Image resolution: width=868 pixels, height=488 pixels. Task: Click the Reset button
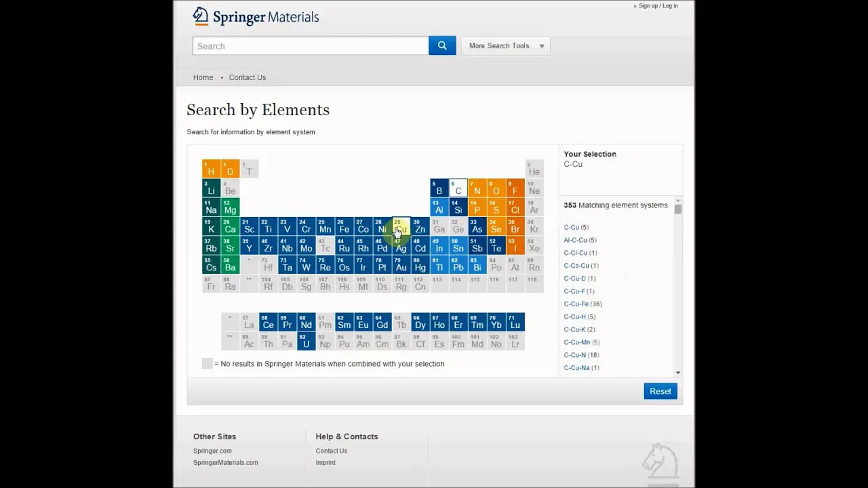(660, 391)
